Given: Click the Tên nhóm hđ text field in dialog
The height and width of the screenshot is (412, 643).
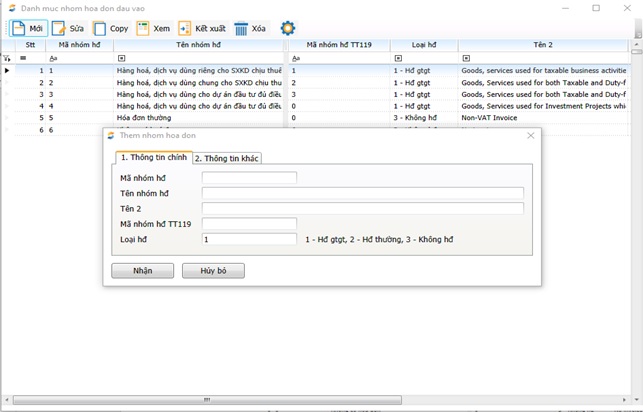Looking at the screenshot, I should click(362, 193).
